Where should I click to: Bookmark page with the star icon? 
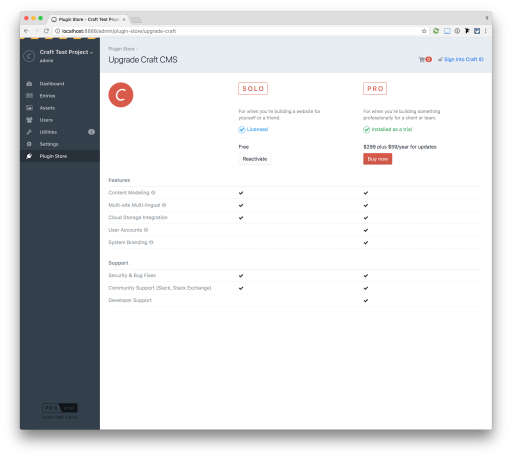pos(424,31)
